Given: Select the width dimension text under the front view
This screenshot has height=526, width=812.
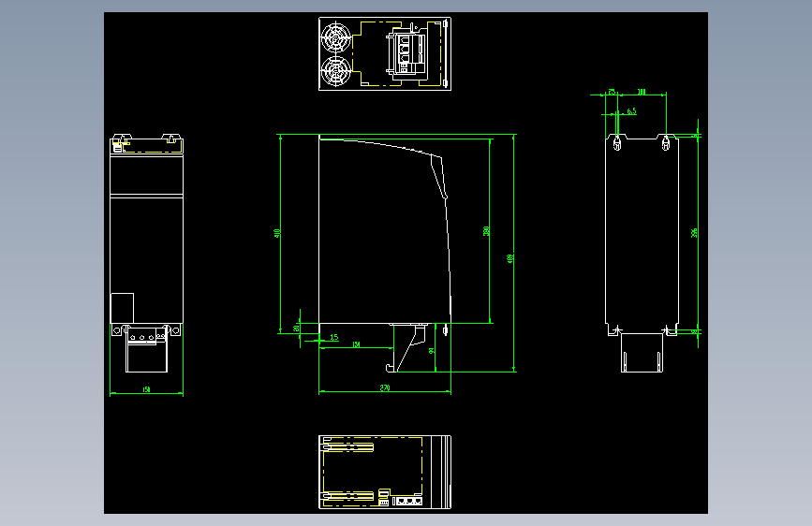Looking at the screenshot, I should point(146,389).
